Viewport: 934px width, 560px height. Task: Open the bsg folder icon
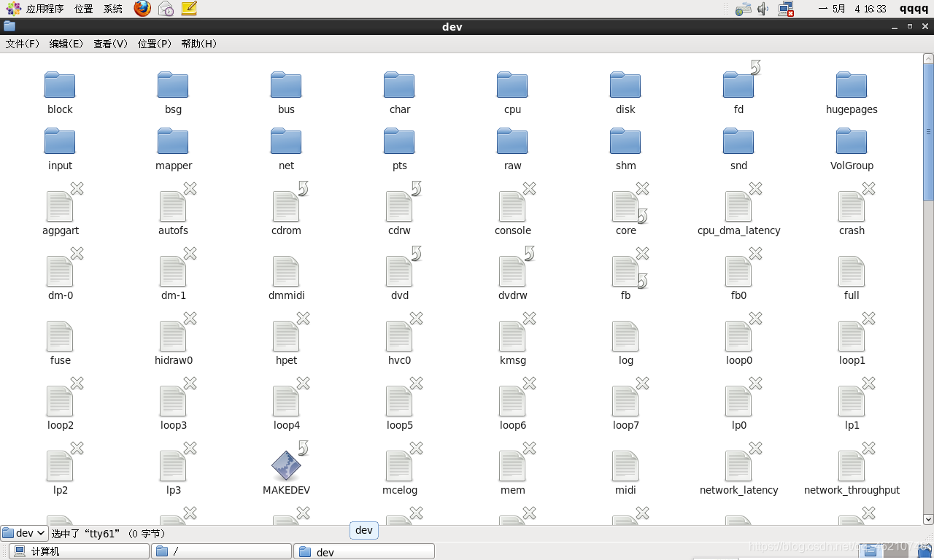pos(173,85)
